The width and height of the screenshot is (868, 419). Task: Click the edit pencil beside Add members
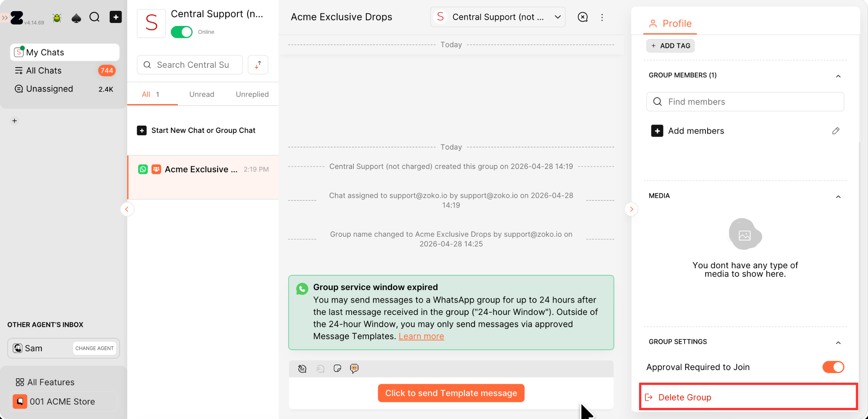pyautogui.click(x=836, y=131)
